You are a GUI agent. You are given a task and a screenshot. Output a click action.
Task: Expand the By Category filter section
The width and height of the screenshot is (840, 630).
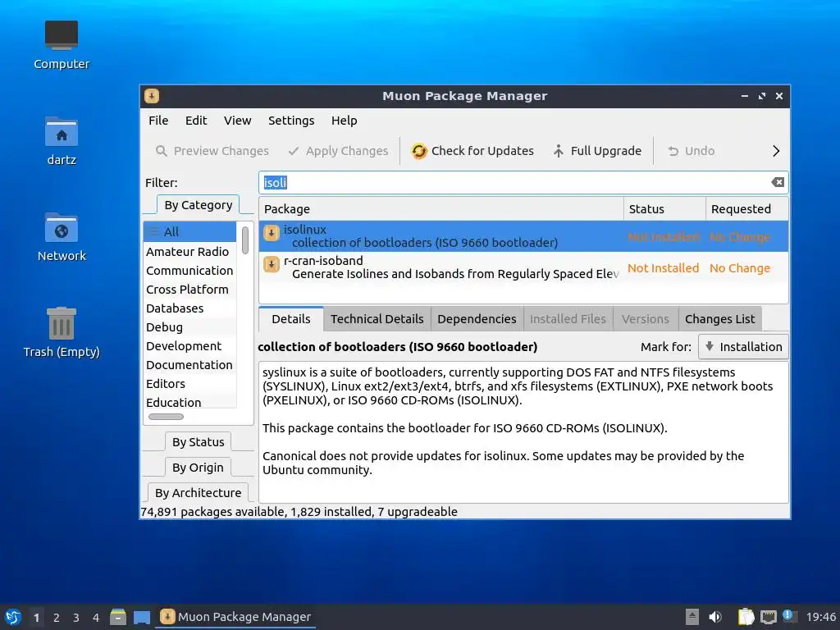(199, 205)
